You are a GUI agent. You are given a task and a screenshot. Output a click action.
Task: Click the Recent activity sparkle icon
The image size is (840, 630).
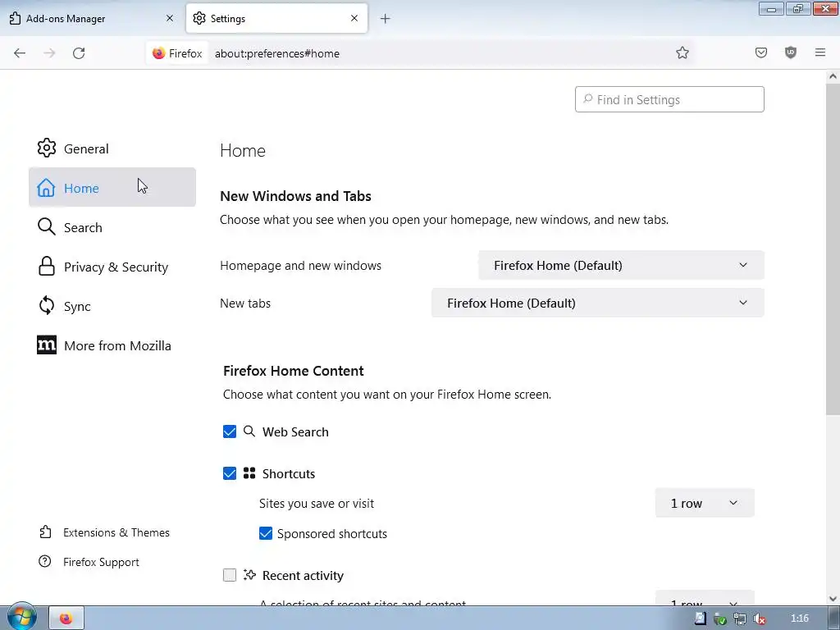coord(249,575)
